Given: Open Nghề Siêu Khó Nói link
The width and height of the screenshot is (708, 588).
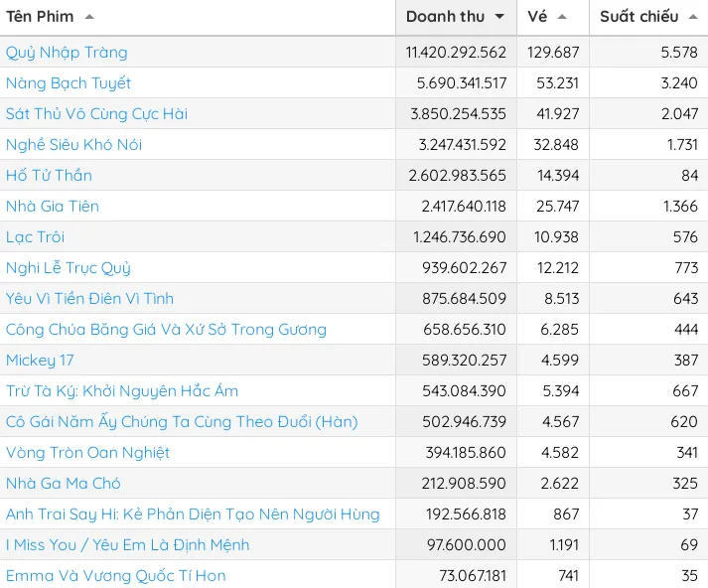Looking at the screenshot, I should coord(73,144).
